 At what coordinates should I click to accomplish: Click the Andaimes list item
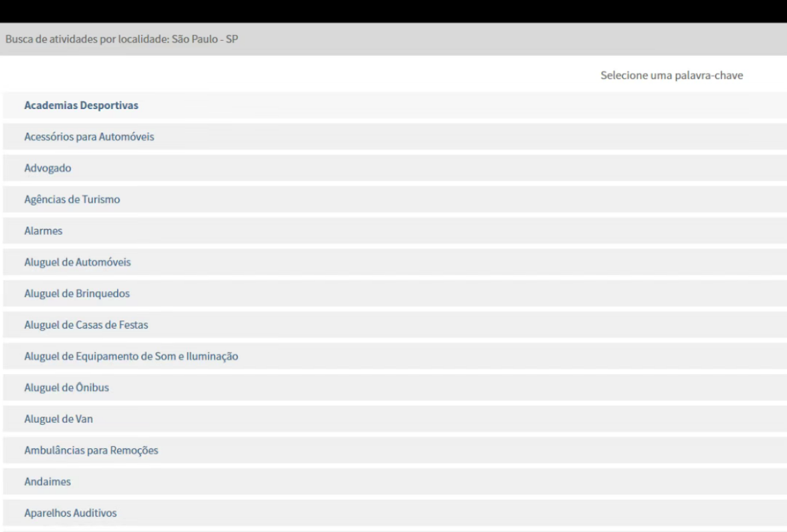(48, 482)
